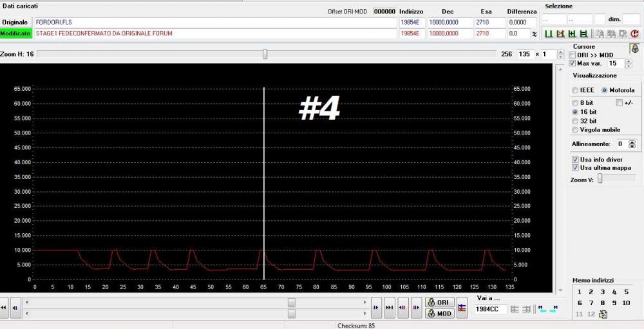Click the graph's vertical scrollbar up arrow

click(x=561, y=70)
